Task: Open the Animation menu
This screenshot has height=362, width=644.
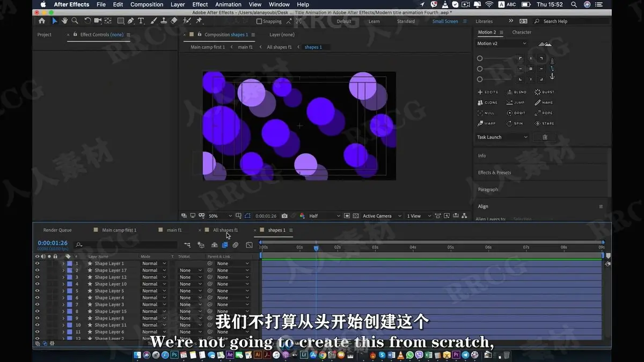Action: (229, 4)
